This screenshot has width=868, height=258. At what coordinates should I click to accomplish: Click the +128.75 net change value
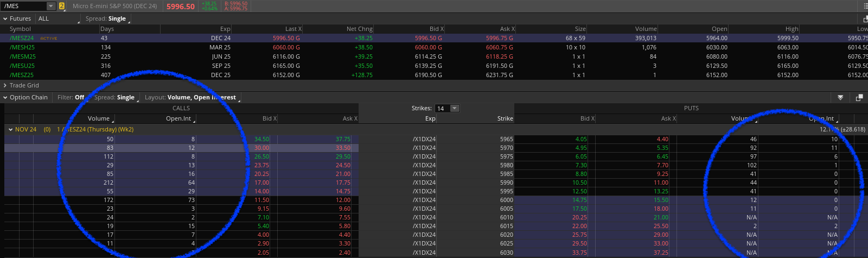362,75
